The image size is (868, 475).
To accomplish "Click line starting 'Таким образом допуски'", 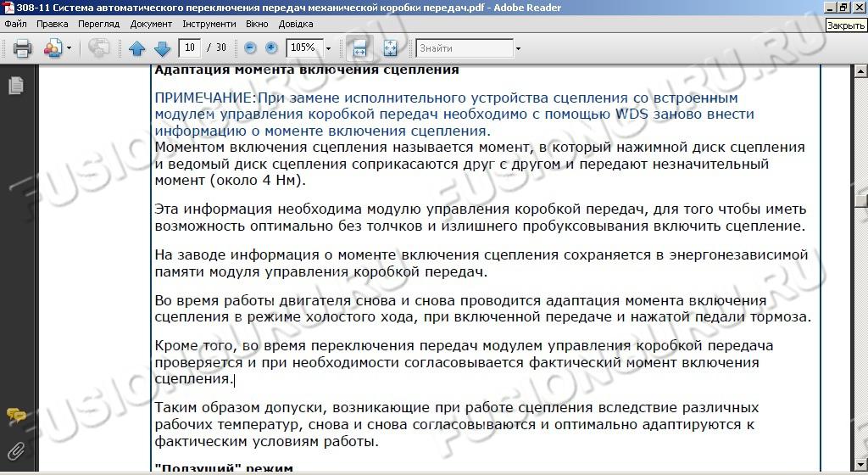I will click(x=457, y=408).
